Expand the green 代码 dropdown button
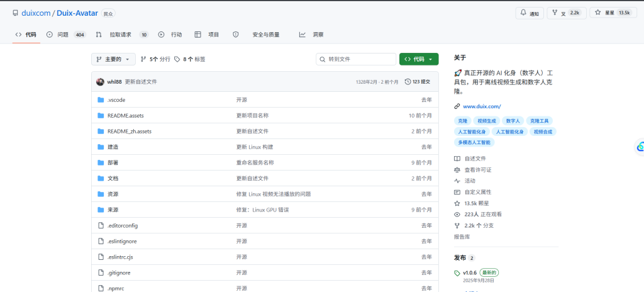 tap(419, 59)
